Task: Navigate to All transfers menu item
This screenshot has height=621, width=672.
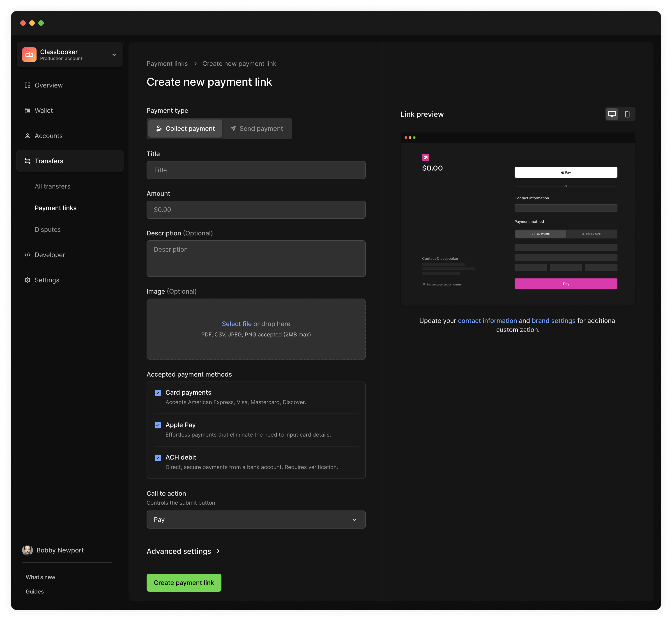Action: [52, 186]
